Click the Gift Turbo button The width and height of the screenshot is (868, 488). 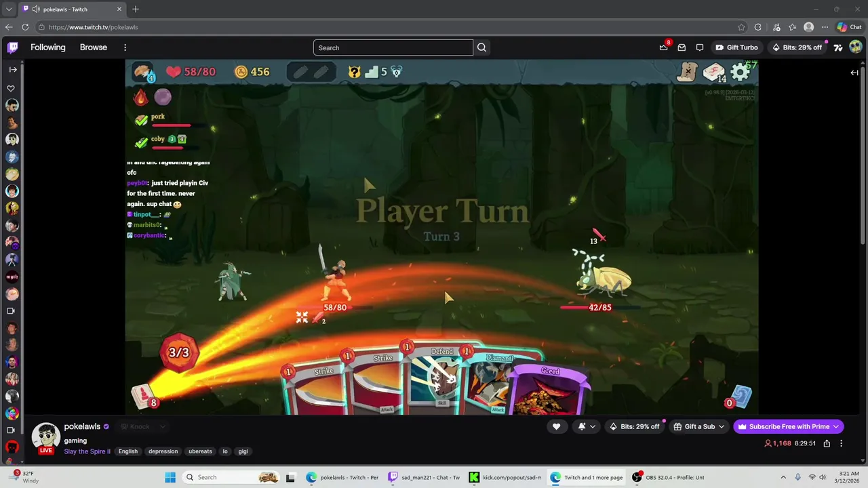point(736,47)
